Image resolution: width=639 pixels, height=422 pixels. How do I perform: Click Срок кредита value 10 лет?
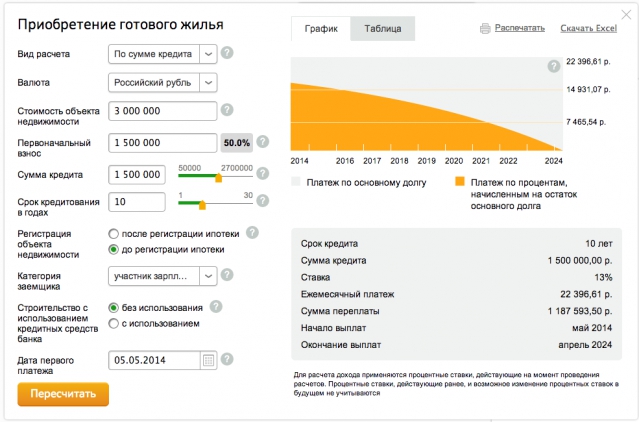[599, 244]
